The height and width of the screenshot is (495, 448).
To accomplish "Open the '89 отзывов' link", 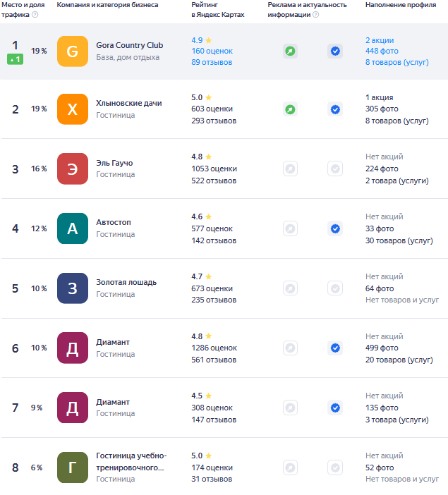I will [212, 62].
